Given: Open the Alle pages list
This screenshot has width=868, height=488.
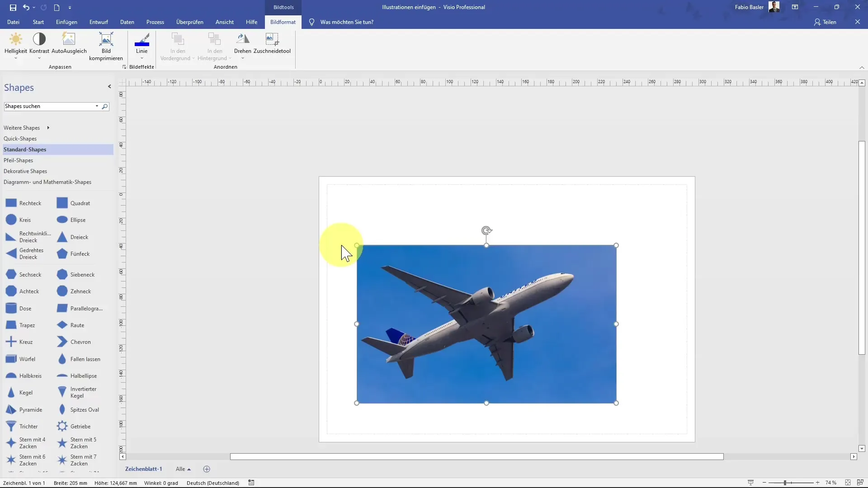Looking at the screenshot, I should coord(183,469).
